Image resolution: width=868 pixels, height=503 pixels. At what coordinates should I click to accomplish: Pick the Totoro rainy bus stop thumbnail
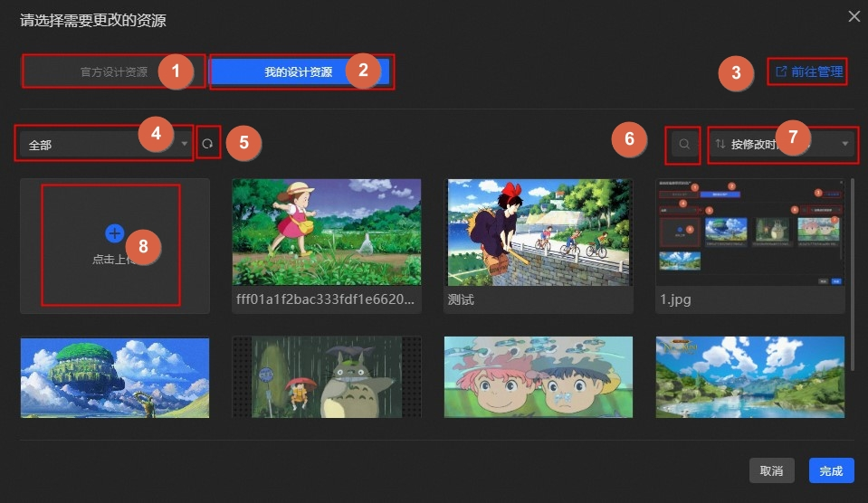[x=327, y=377]
